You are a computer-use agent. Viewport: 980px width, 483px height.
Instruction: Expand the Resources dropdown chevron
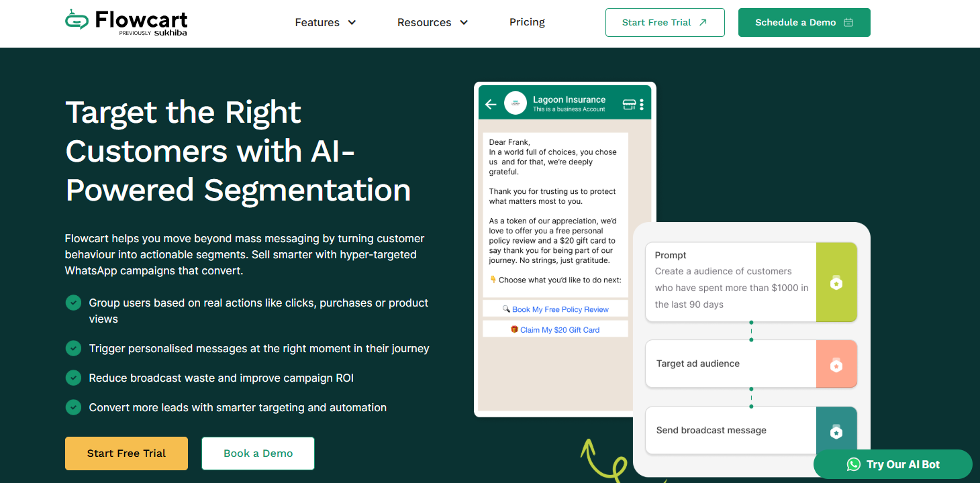click(464, 22)
